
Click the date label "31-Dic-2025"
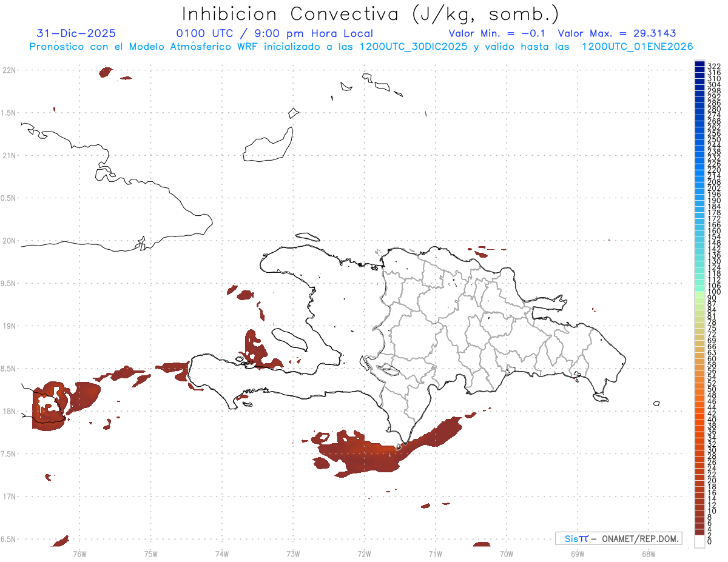pos(76,33)
